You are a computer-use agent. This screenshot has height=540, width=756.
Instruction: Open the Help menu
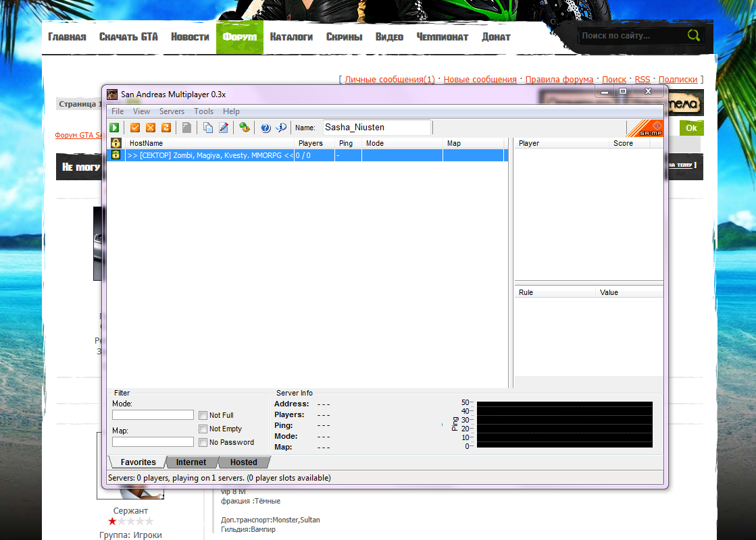click(231, 111)
